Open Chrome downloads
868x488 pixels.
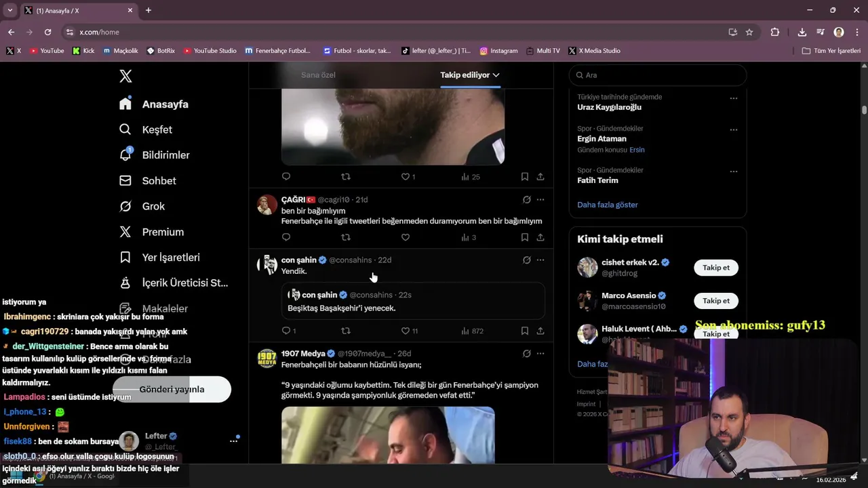[x=802, y=32]
